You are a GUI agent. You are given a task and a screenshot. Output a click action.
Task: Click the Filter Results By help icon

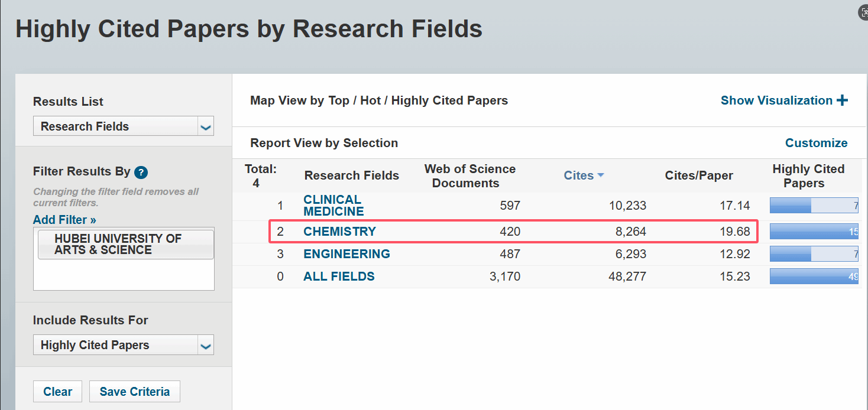[141, 173]
